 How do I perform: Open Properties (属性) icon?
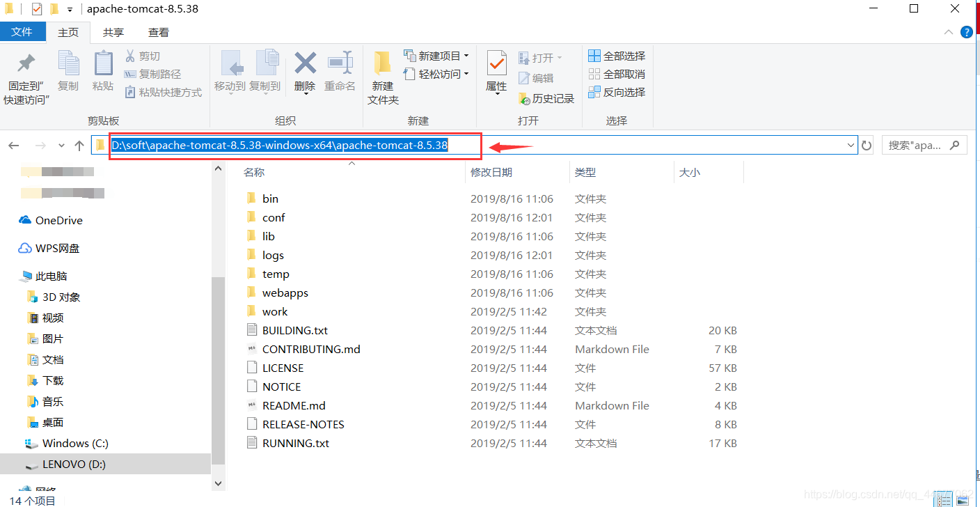(496, 64)
